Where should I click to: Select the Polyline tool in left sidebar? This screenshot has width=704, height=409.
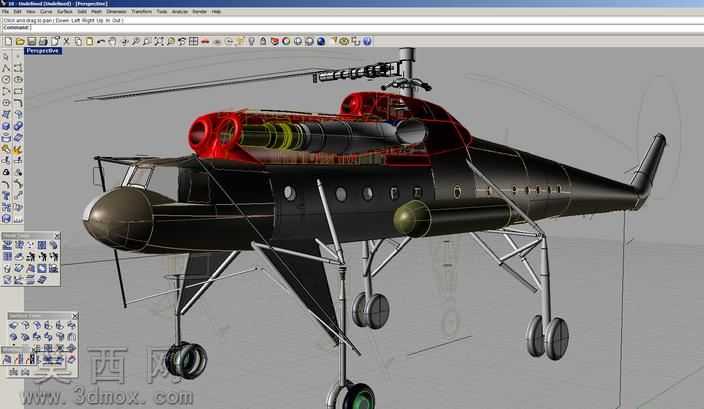[6, 68]
